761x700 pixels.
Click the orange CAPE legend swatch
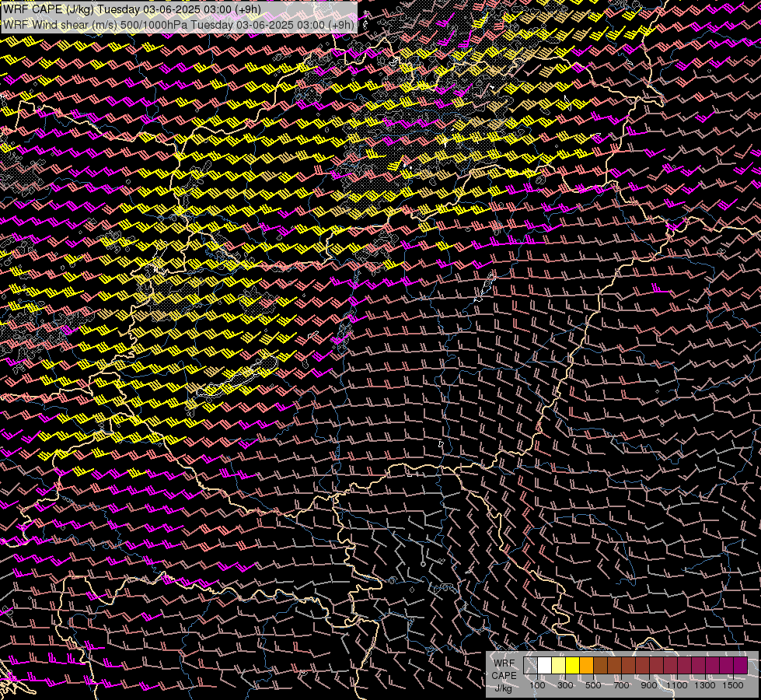[586, 665]
